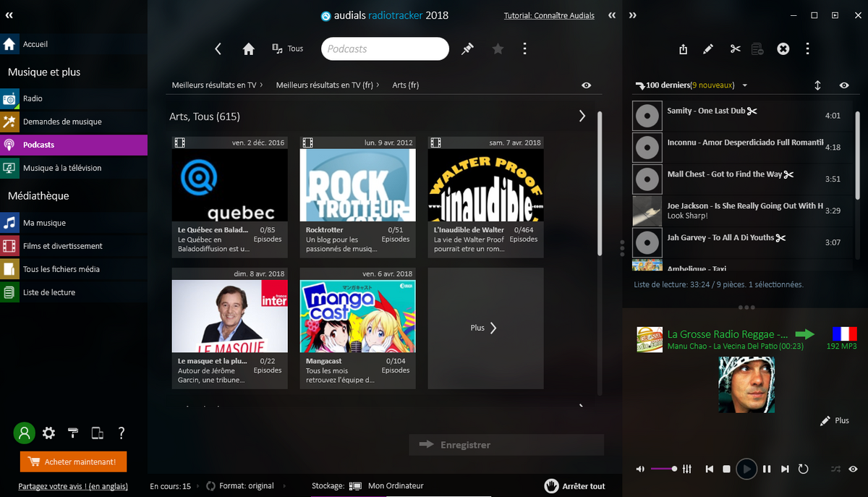Open settings gear icon

coord(48,433)
